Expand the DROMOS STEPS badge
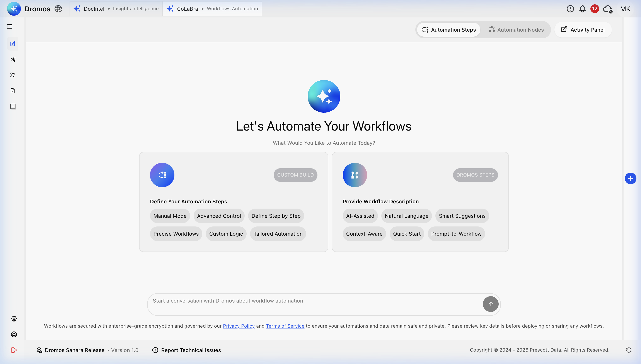This screenshot has width=641, height=364. (475, 175)
